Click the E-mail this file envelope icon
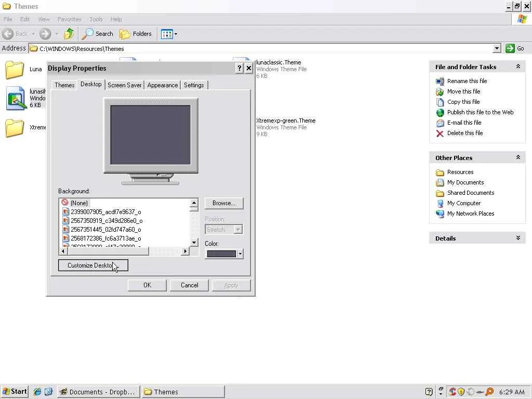This screenshot has width=532, height=399. [440, 123]
